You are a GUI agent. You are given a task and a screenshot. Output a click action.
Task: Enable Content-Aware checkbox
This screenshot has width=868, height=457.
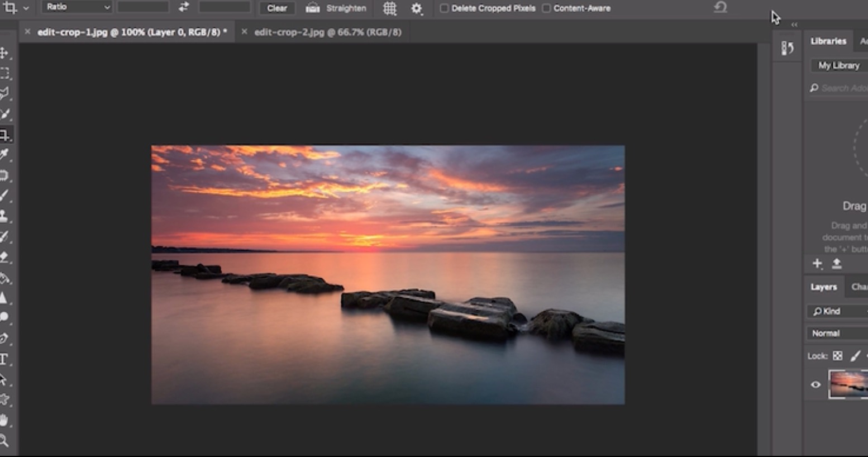click(546, 8)
